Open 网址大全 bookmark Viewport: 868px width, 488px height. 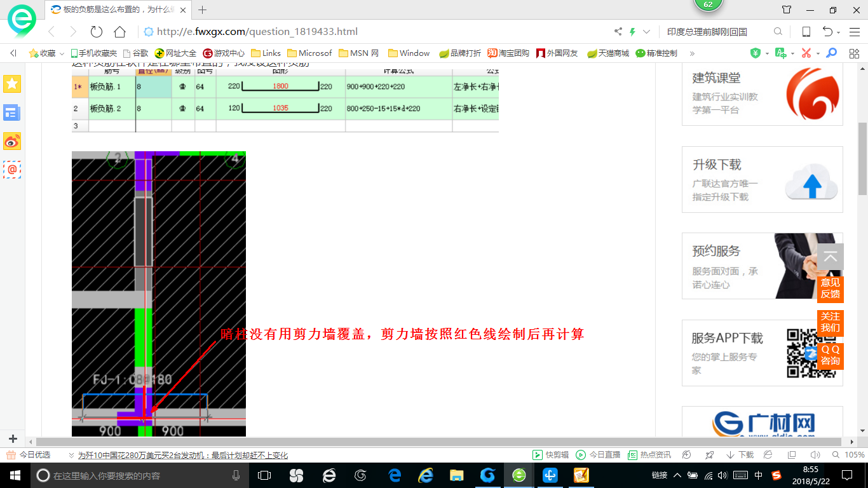(176, 53)
